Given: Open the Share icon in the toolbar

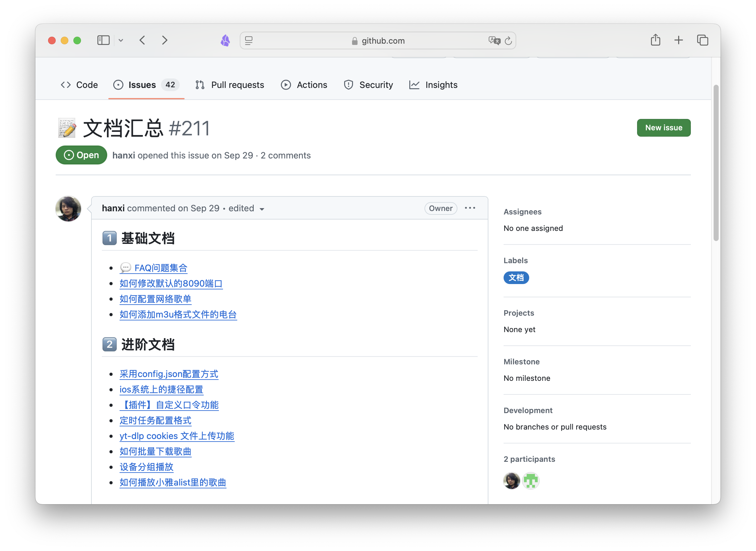Looking at the screenshot, I should [655, 40].
